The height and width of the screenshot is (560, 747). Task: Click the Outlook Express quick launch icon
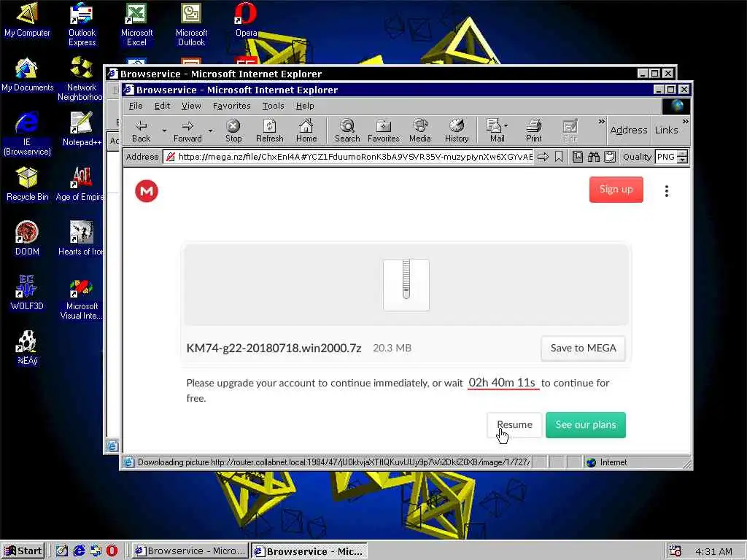(96, 551)
